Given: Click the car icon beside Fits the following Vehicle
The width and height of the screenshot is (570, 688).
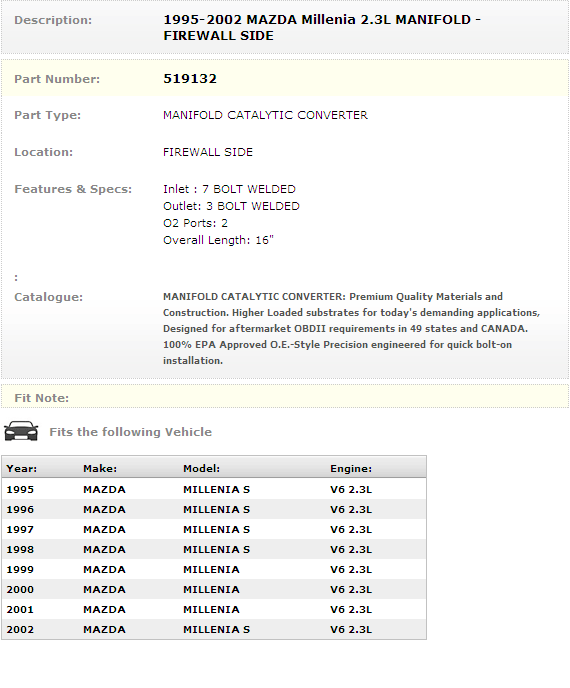Looking at the screenshot, I should pyautogui.click(x=21, y=431).
